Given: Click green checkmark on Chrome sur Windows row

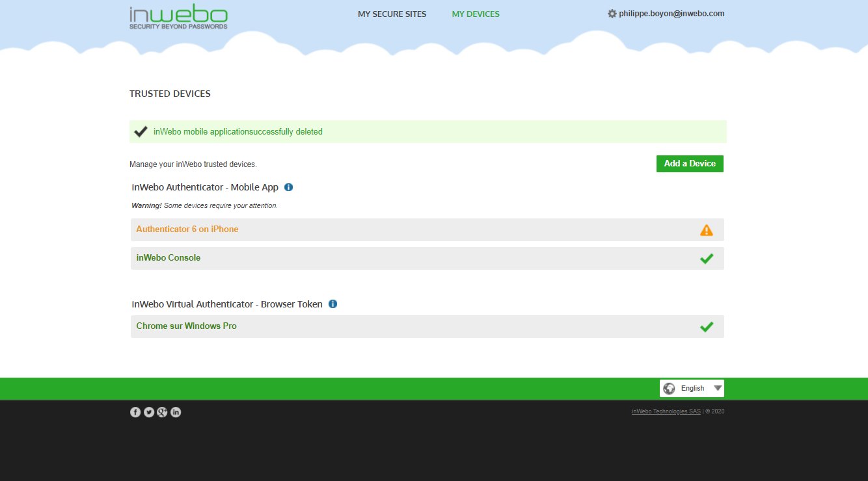Looking at the screenshot, I should tap(706, 327).
